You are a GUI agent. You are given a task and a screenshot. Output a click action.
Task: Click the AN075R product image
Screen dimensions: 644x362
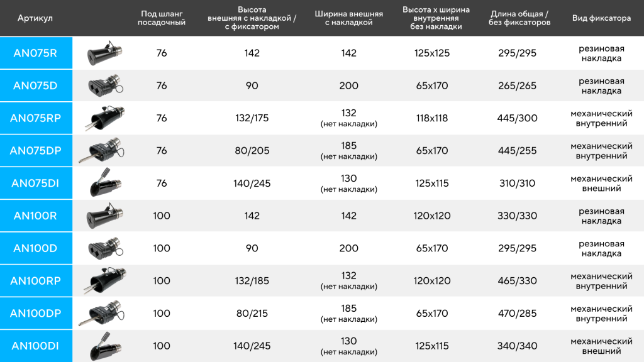tap(102, 53)
